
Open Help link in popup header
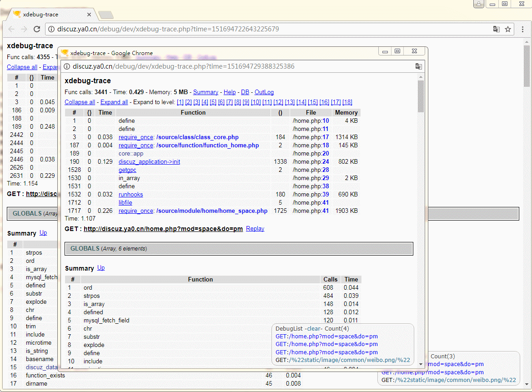tap(230, 92)
